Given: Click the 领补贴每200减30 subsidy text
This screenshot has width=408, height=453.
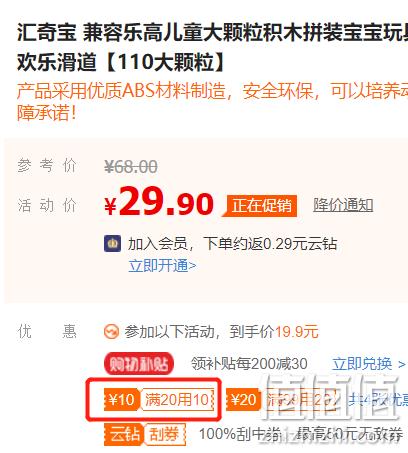Looking at the screenshot, I should (249, 363).
